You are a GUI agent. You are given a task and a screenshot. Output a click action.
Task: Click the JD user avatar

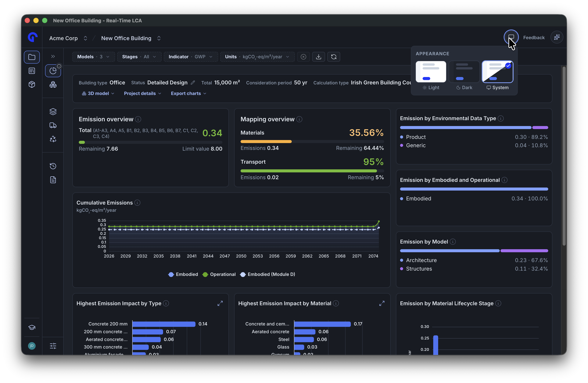(x=32, y=346)
